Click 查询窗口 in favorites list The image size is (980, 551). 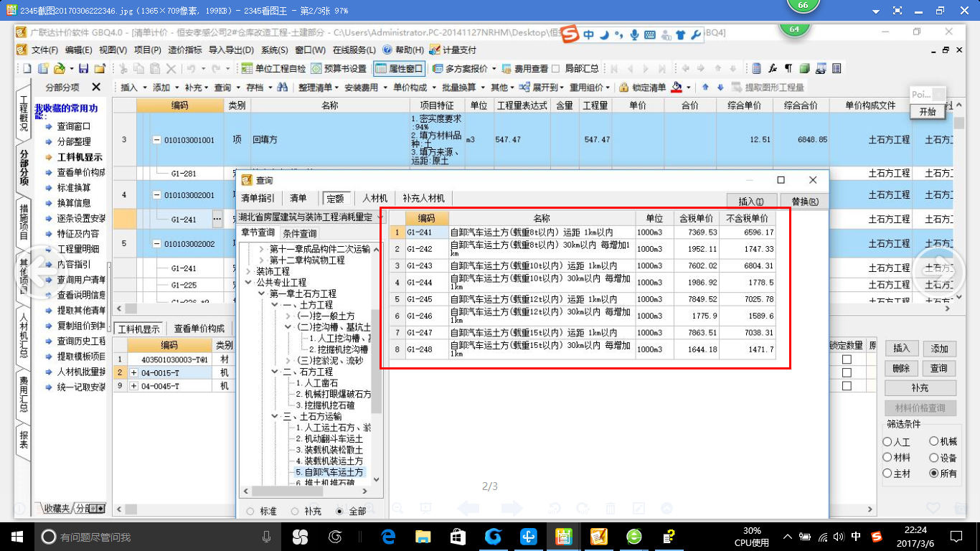click(x=73, y=126)
